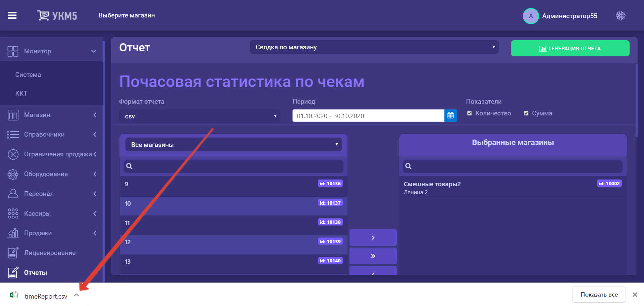Select store 11 with id 10138
Image resolution: width=644 pixels, height=306 pixels.
pos(233,225)
